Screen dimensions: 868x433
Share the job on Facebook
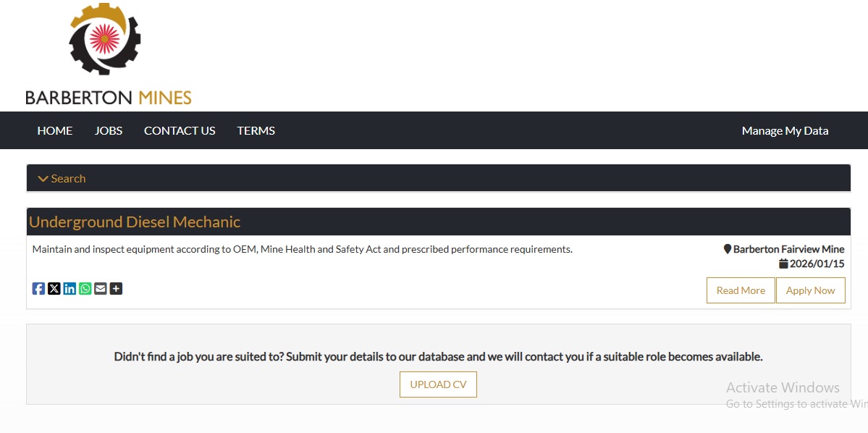(38, 289)
